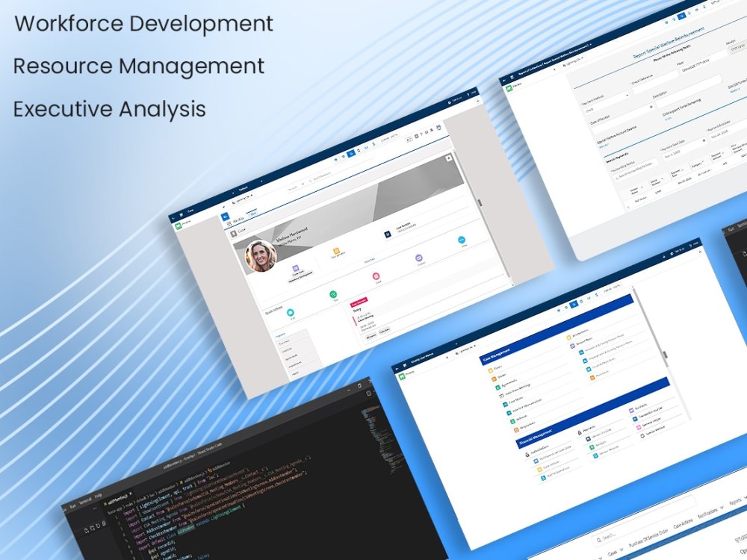The height and width of the screenshot is (560, 747).
Task: Click the All Events button under today's meetings
Action: point(371,336)
